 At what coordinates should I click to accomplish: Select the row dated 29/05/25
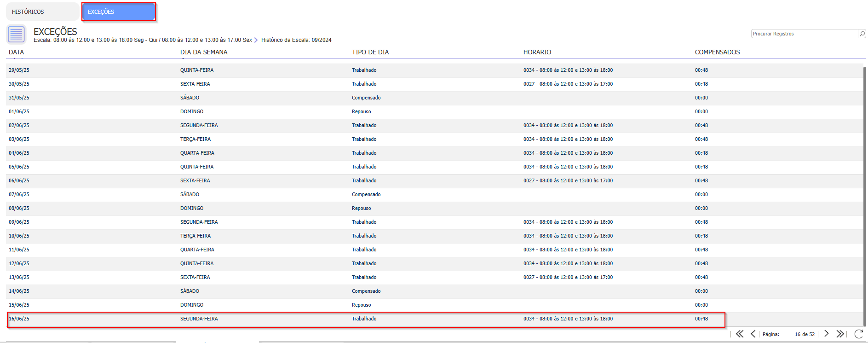[435, 70]
